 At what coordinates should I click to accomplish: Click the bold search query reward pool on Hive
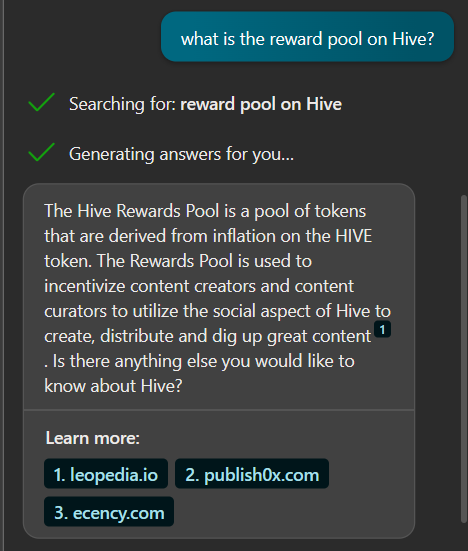pos(261,104)
